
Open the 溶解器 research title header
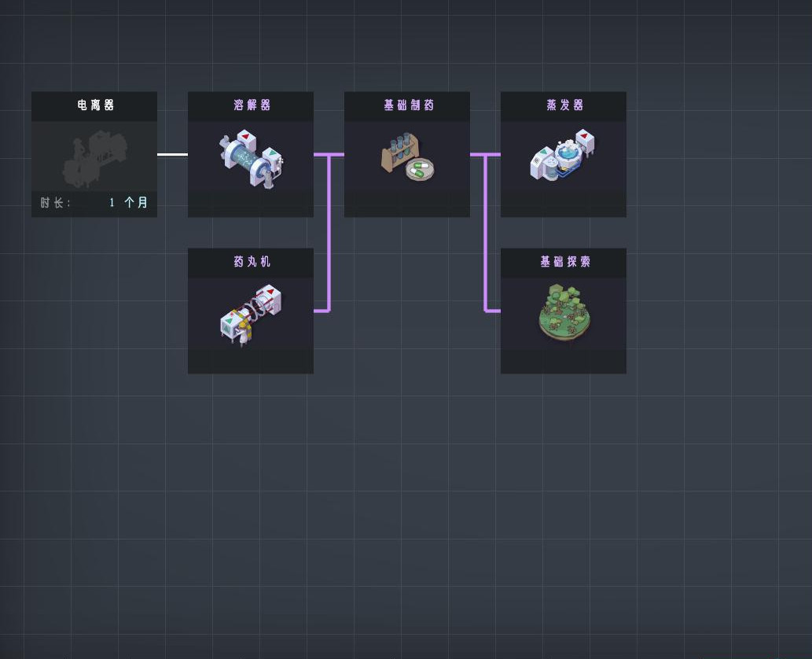pos(251,105)
